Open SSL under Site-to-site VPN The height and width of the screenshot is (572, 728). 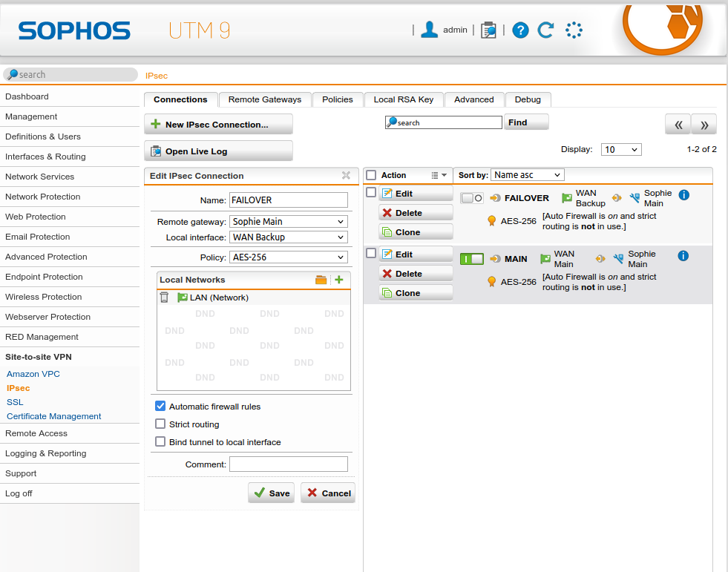coord(15,402)
